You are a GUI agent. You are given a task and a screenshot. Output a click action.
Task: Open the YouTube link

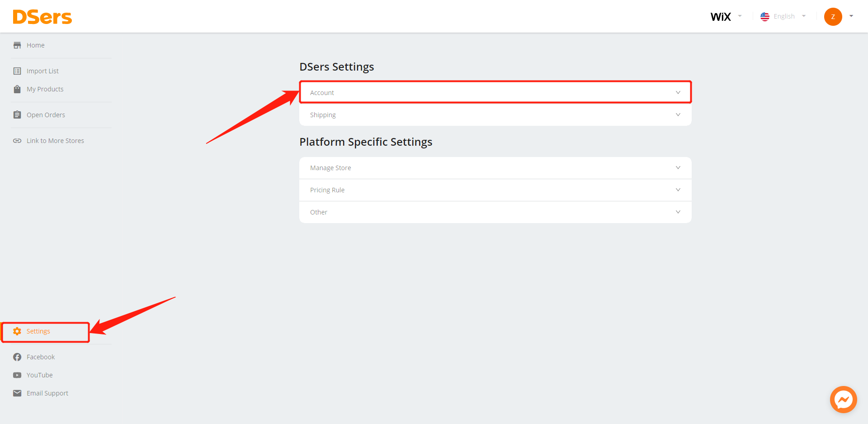click(x=39, y=375)
